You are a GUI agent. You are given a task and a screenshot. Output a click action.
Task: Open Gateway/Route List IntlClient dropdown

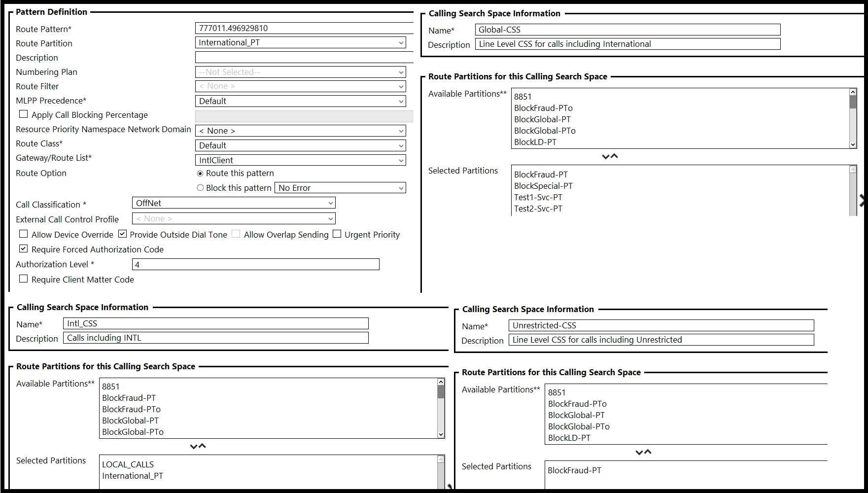[x=301, y=160]
